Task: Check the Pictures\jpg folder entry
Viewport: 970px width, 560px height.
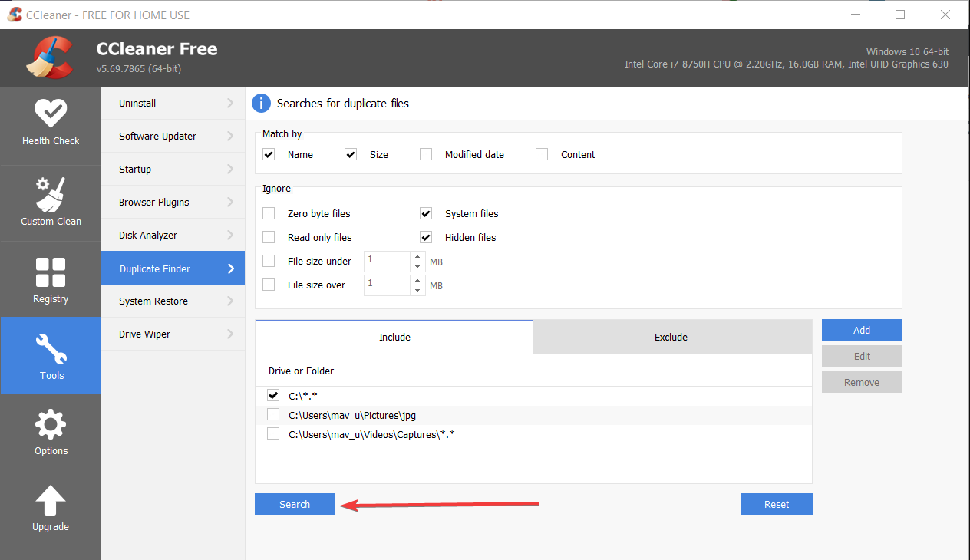Action: click(273, 415)
